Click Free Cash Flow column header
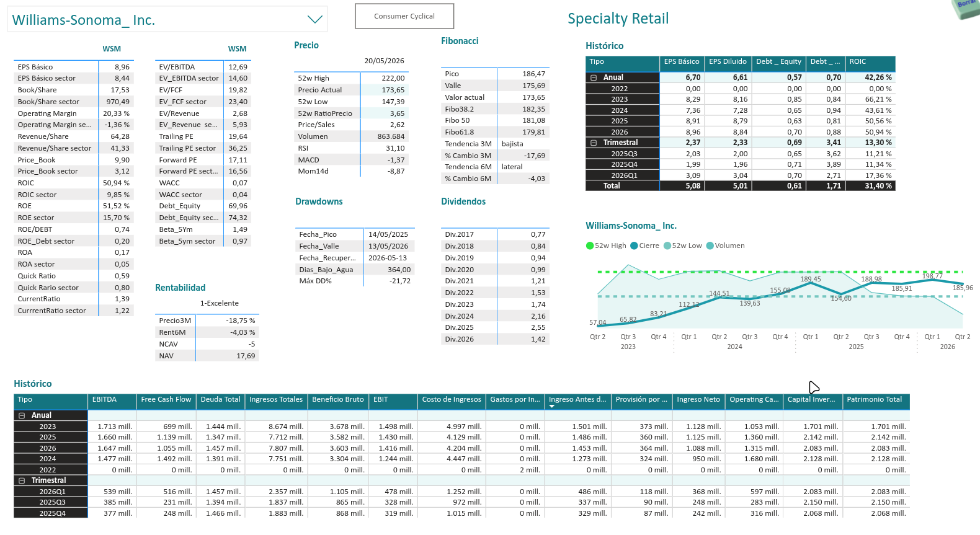980x535 pixels. pyautogui.click(x=166, y=400)
